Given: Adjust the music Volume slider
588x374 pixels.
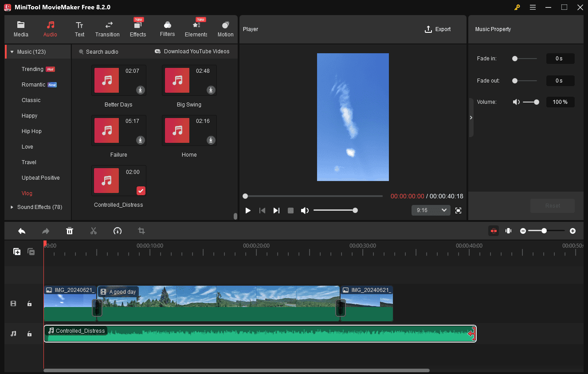Looking at the screenshot, I should [x=531, y=102].
